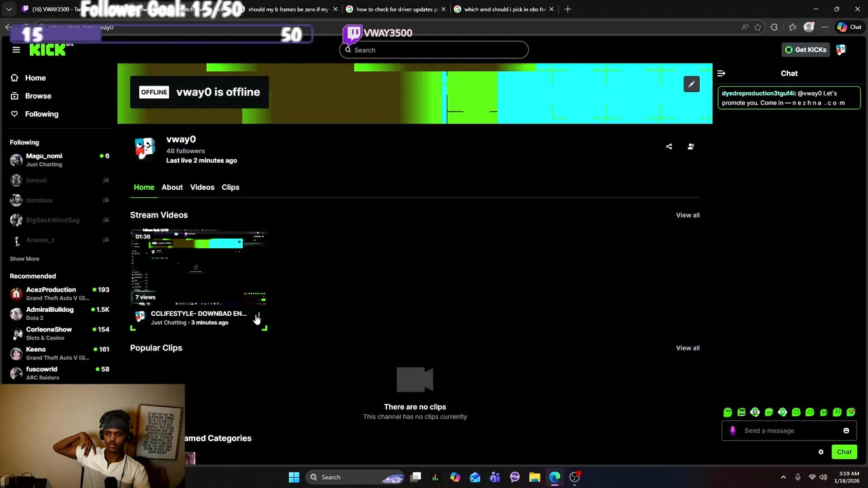Open the Aramis_z followed channel
The image size is (868, 488).
pyautogui.click(x=60, y=240)
